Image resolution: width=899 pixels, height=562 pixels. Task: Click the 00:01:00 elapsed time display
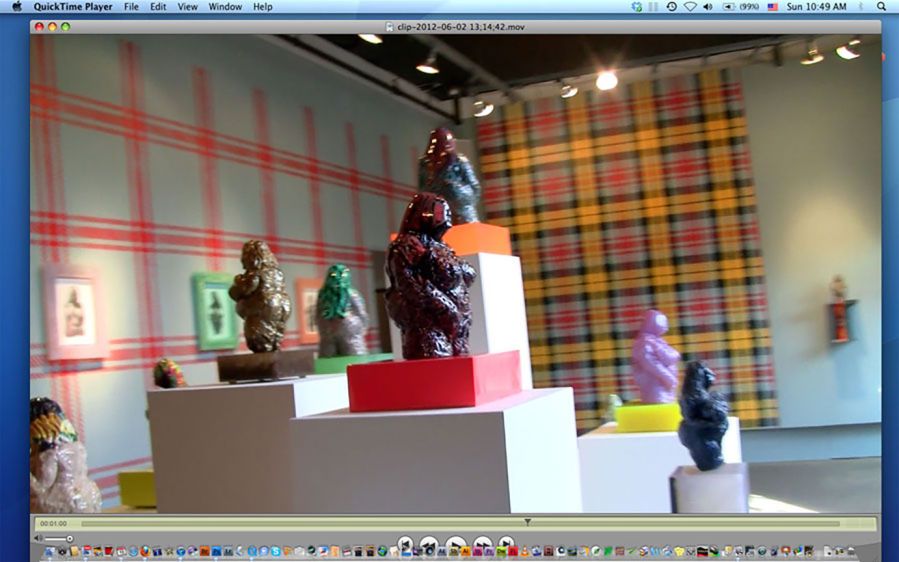click(x=54, y=523)
